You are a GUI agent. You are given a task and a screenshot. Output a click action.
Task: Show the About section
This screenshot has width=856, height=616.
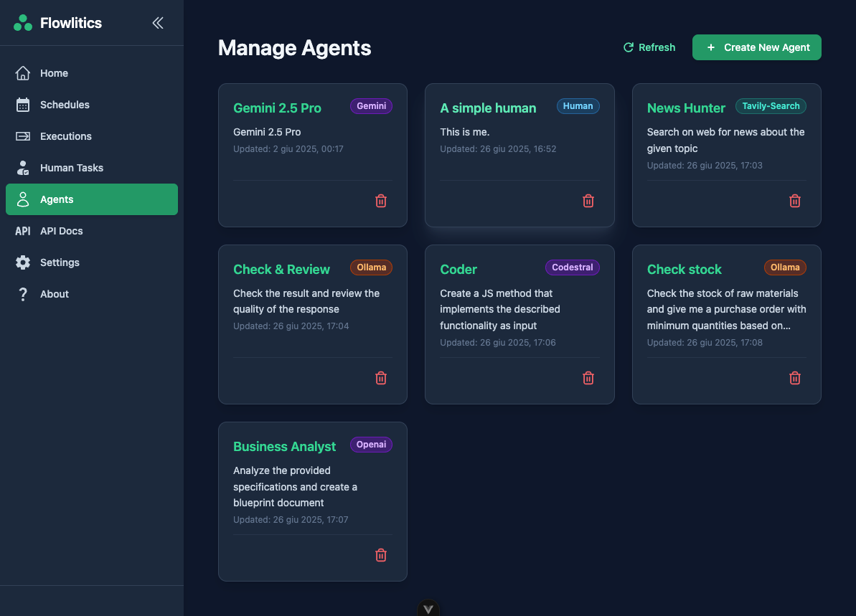click(92, 294)
